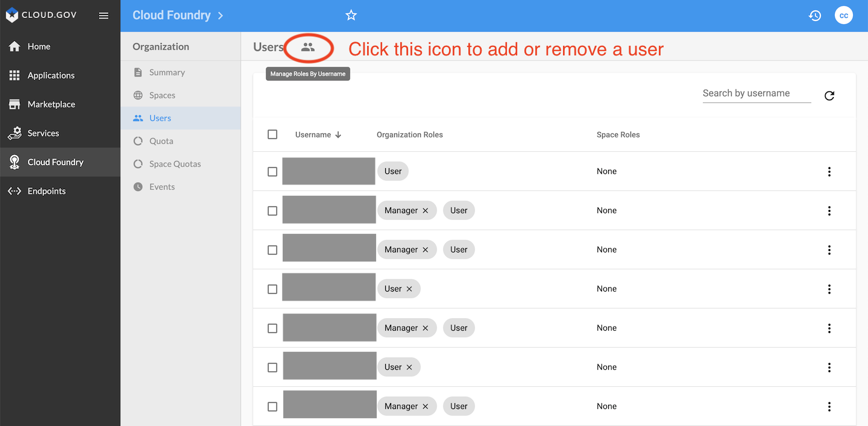
Task: Select Cloud Foundry in the left sidebar
Action: point(60,162)
